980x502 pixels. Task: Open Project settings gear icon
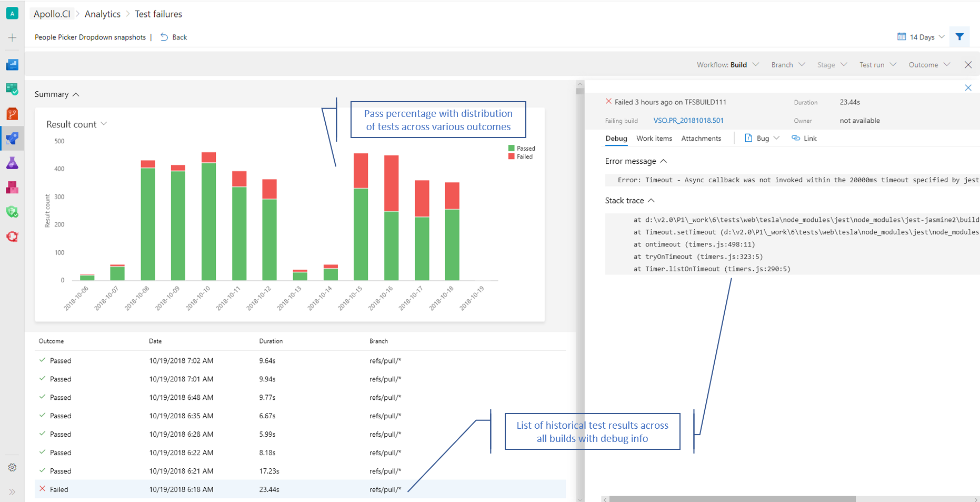pyautogui.click(x=12, y=467)
